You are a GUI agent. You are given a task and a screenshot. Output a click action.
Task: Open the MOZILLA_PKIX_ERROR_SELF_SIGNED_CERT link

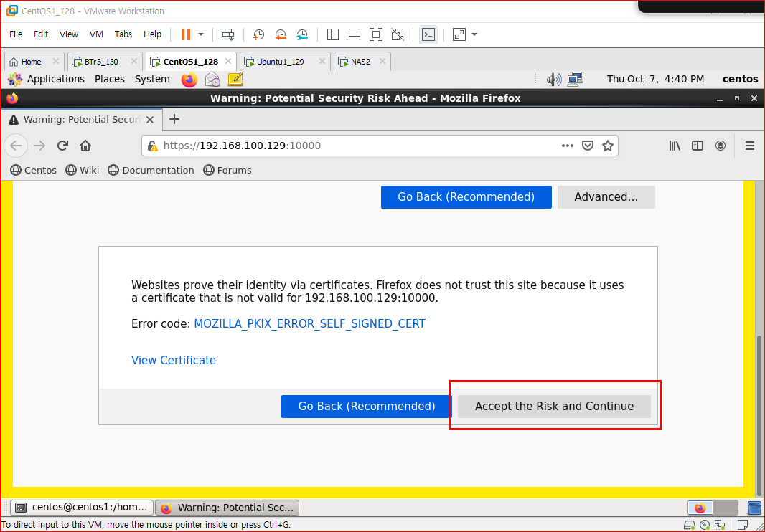pos(310,324)
